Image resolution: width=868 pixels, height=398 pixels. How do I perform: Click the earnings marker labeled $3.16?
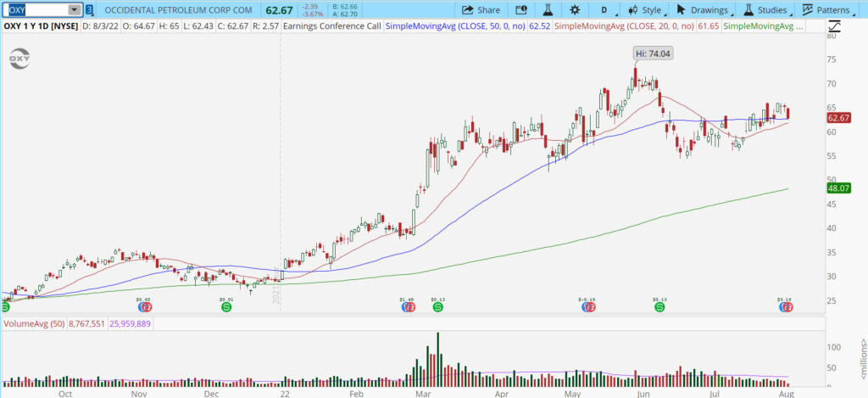point(785,306)
